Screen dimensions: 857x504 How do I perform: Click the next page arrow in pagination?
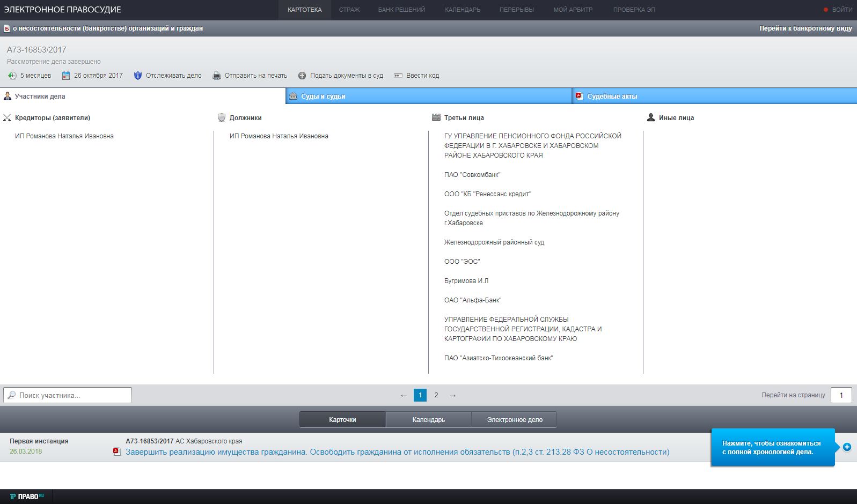(452, 395)
